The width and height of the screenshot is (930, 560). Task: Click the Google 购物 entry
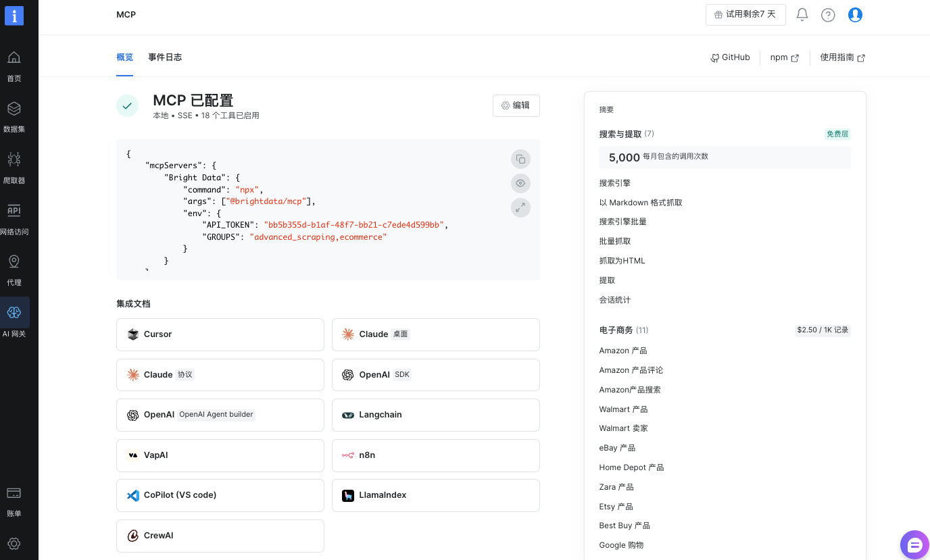tap(622, 545)
